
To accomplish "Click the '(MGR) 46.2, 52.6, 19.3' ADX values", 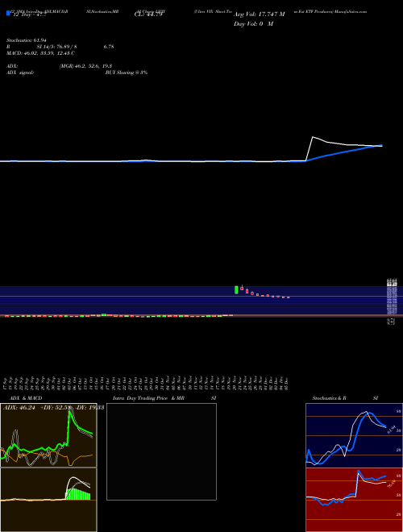I will tap(85, 66).
